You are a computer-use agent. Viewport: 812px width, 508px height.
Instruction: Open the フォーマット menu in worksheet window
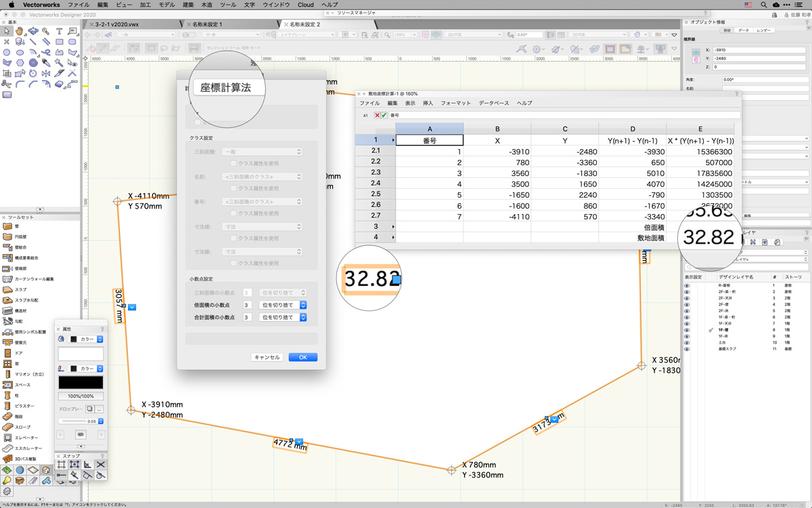click(x=455, y=103)
